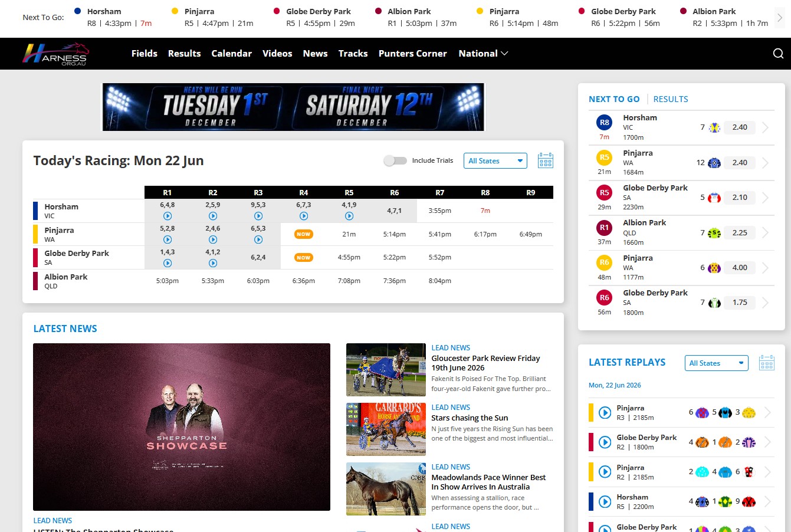Image resolution: width=791 pixels, height=532 pixels.
Task: Advance the Next To Go ticker arrow
Action: pos(780,18)
